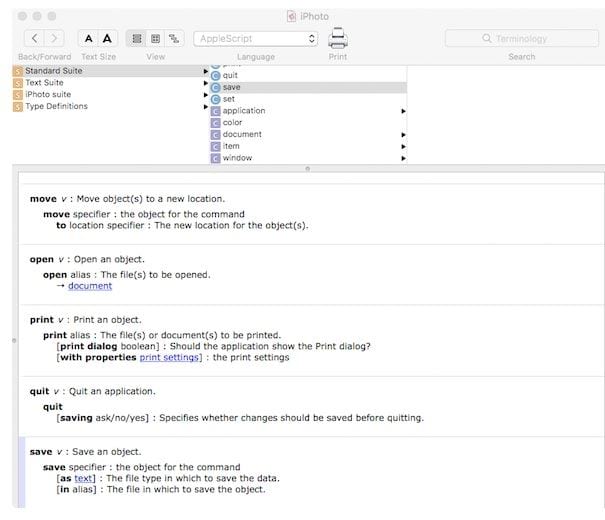The image size is (605, 520).
Task: Click the Terminology search field
Action: (521, 38)
